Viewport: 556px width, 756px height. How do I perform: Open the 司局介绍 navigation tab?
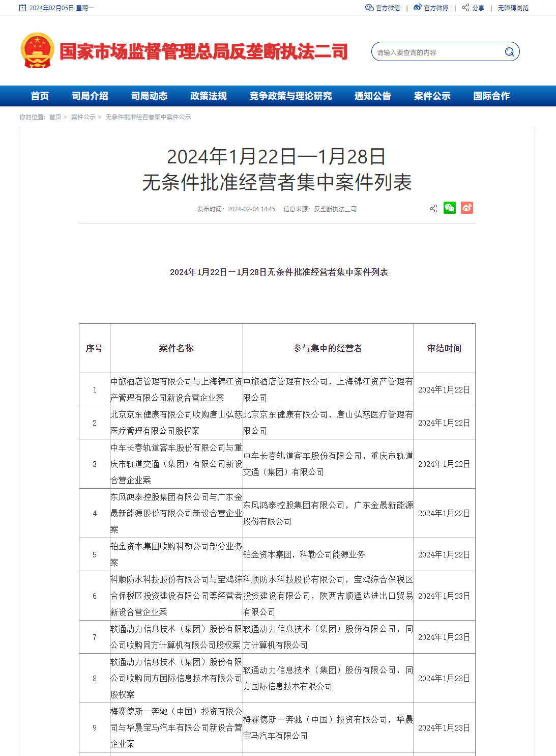90,96
